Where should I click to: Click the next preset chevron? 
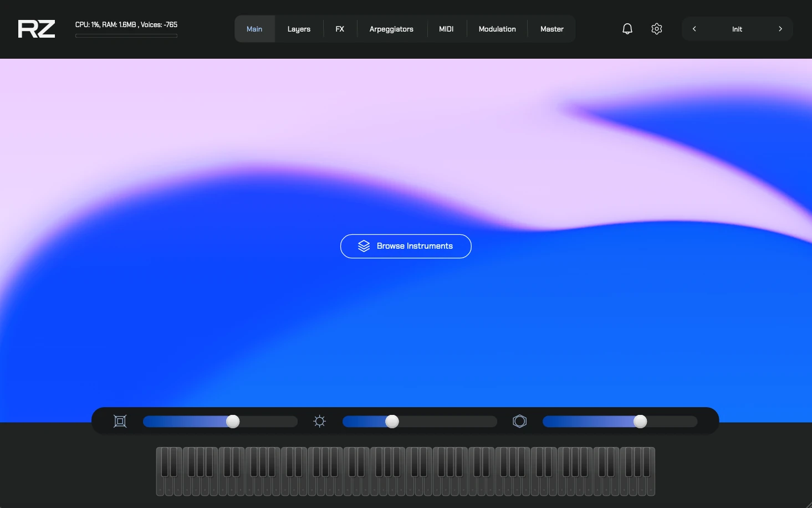(x=780, y=28)
